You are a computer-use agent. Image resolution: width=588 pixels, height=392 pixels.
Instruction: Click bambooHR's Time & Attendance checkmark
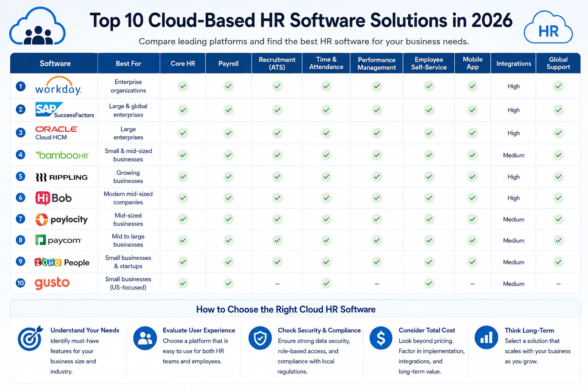pos(326,155)
